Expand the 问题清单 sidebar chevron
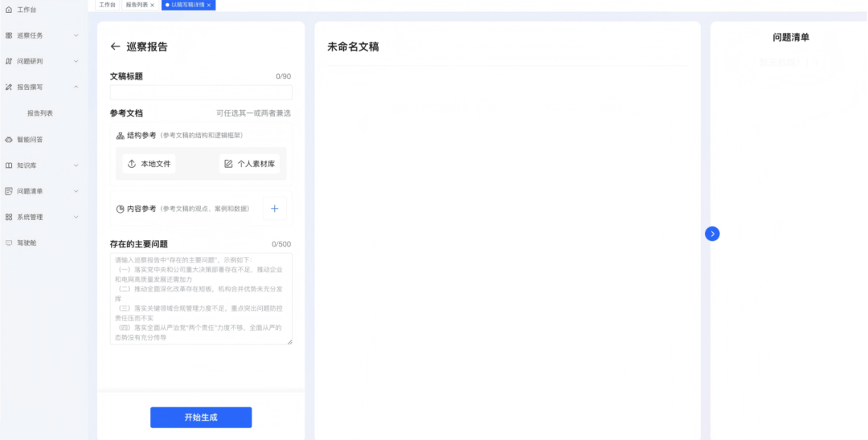Image resolution: width=868 pixels, height=440 pixels. 76,191
